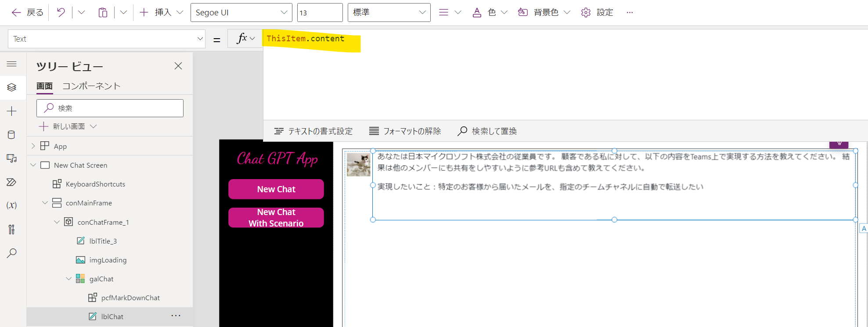The image size is (868, 327).
Task: Collapse the conChatFrame_1 node
Action: (57, 222)
